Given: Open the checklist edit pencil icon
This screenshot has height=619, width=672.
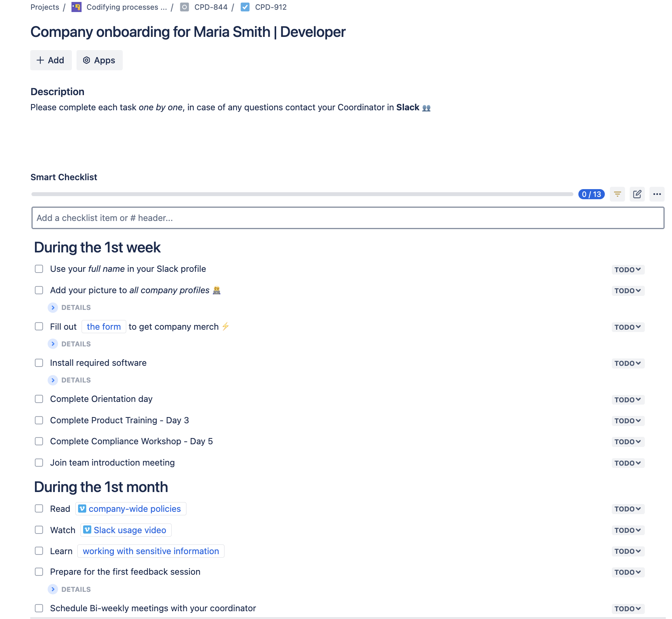Looking at the screenshot, I should 637,194.
